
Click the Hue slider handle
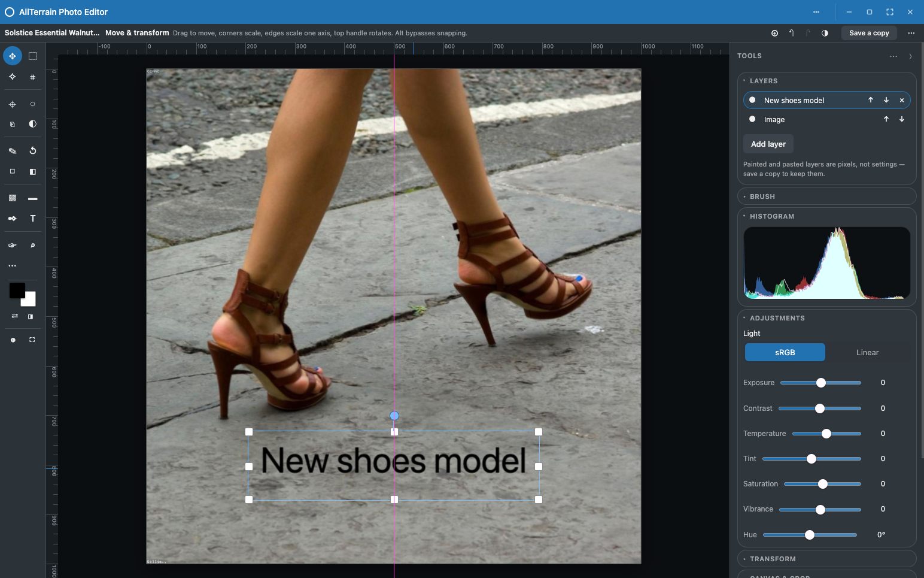[810, 535]
